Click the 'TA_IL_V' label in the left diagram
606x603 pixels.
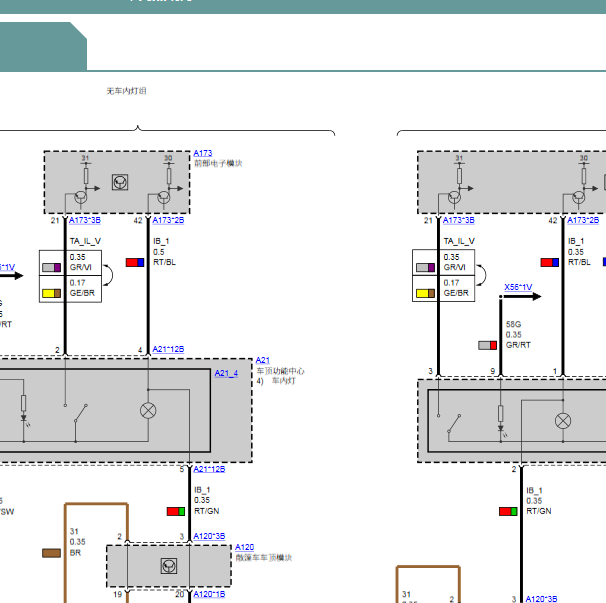[85, 241]
